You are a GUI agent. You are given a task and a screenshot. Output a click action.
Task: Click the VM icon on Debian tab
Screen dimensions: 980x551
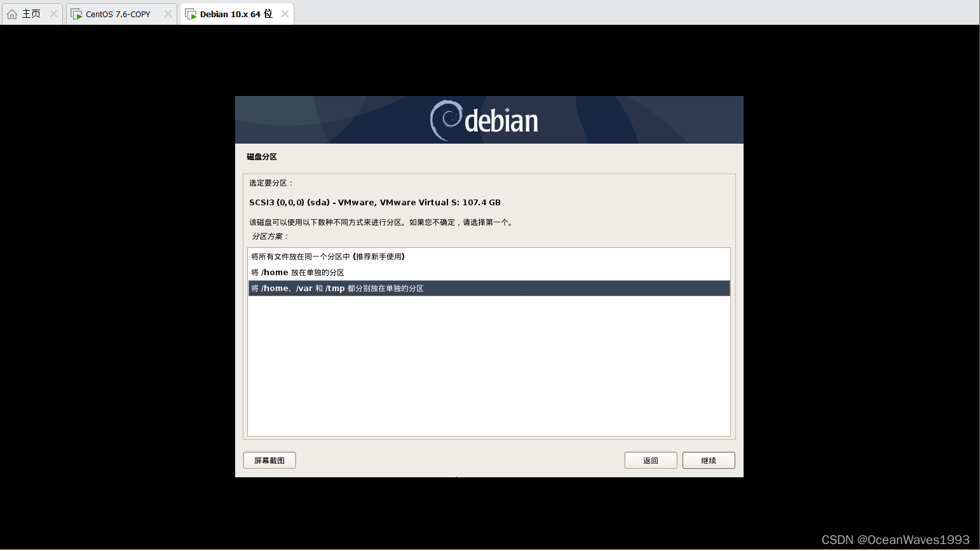point(191,14)
